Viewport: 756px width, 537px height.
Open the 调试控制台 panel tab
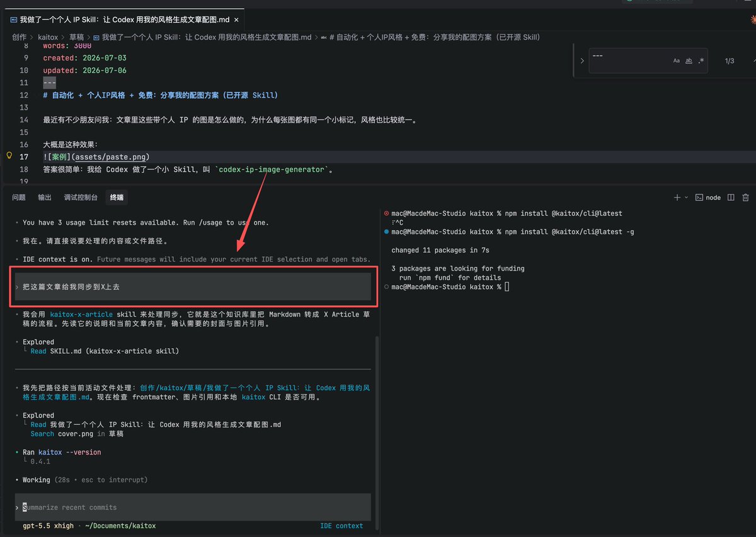pos(81,198)
